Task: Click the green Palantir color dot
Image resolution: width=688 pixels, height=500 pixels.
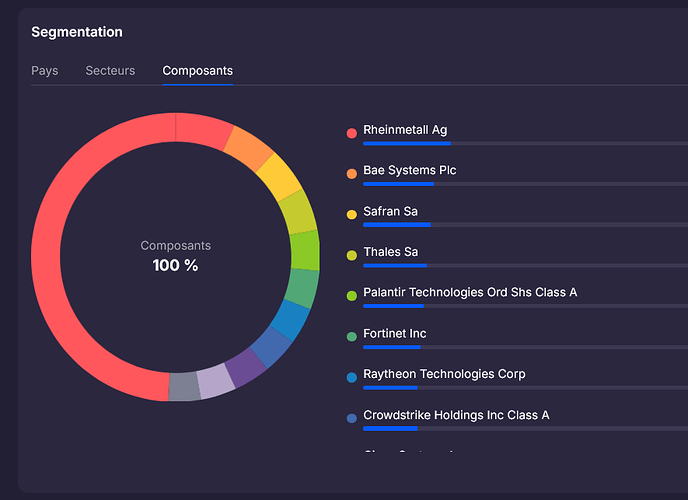Action: (x=351, y=296)
